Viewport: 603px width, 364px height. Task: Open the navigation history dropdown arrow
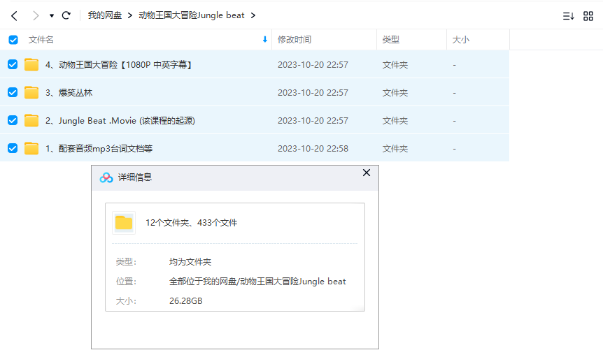click(52, 15)
